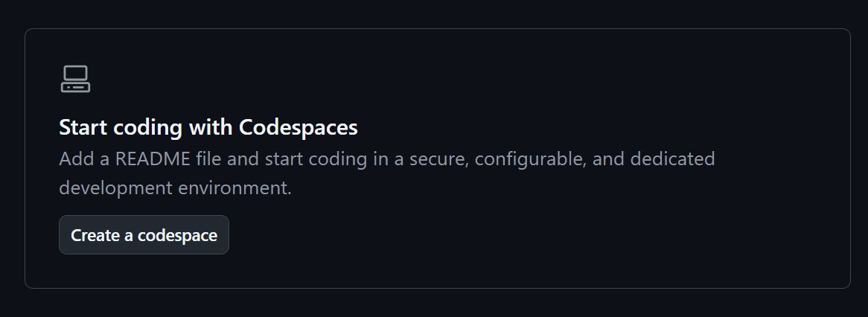This screenshot has width=868, height=317.
Task: Click the monitor part of the Codespaces icon
Action: coord(75,73)
